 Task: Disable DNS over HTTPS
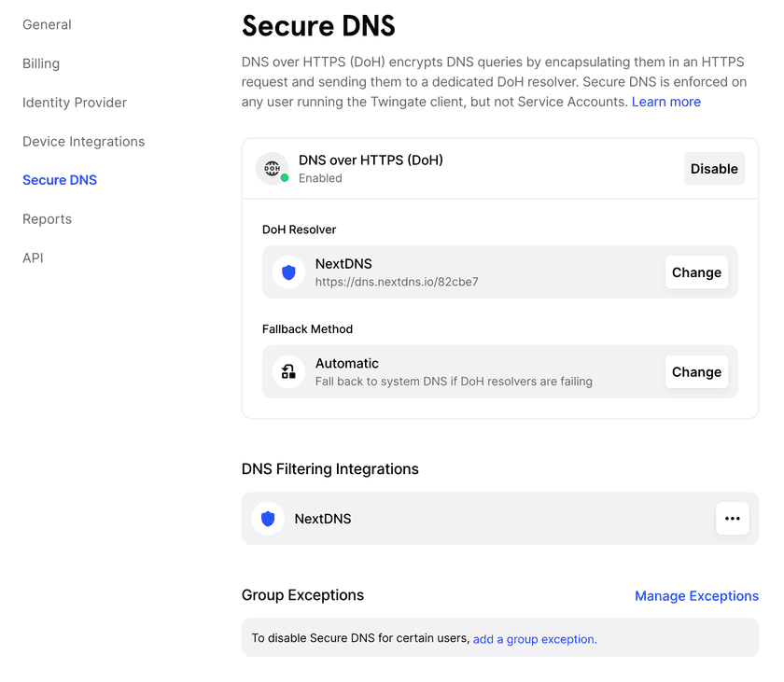coord(714,169)
